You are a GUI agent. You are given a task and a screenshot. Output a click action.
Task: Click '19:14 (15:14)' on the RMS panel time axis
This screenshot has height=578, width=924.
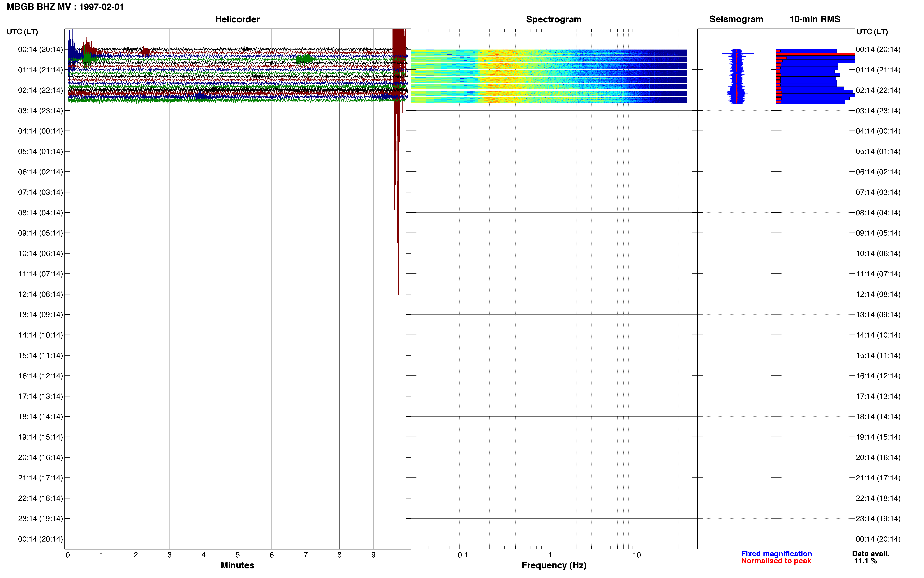[x=878, y=437]
